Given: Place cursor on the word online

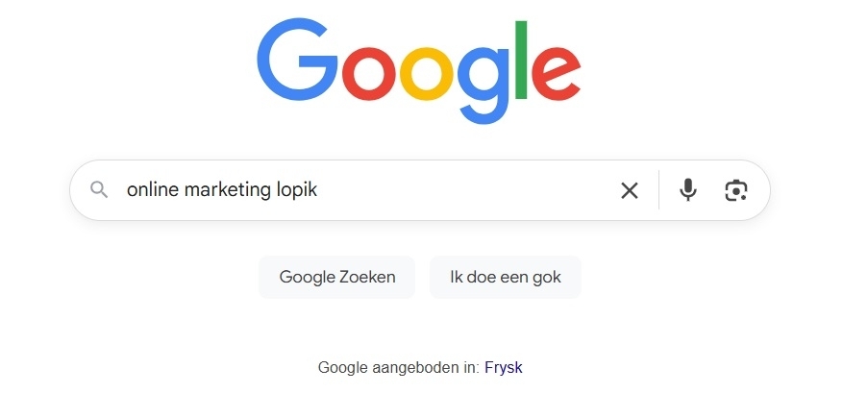Looking at the screenshot, I should click(151, 190).
